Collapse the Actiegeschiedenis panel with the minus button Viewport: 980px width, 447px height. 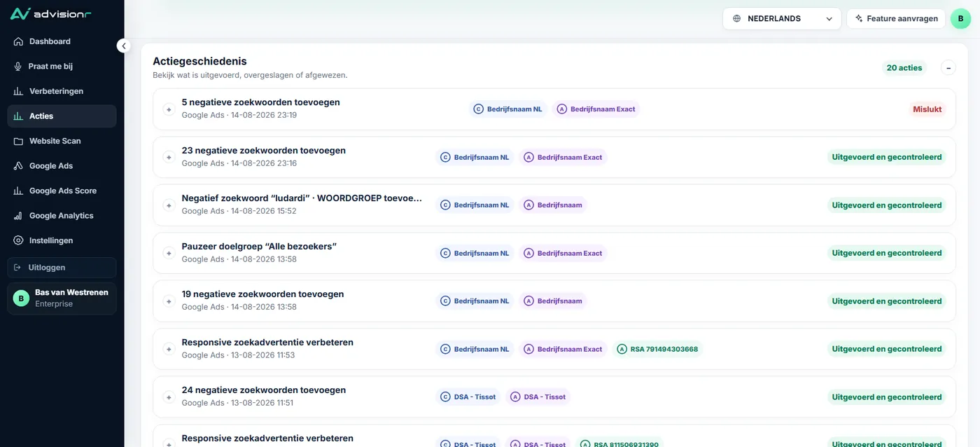(948, 68)
